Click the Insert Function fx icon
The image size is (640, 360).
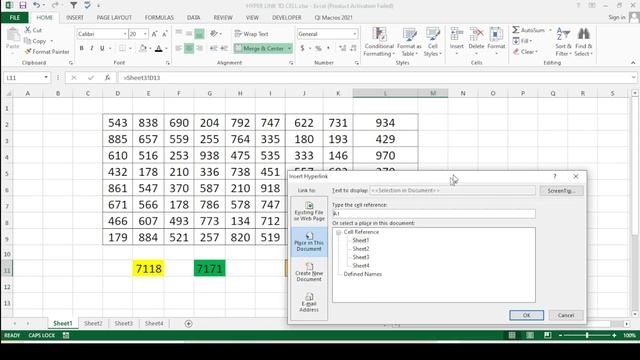(x=107, y=78)
